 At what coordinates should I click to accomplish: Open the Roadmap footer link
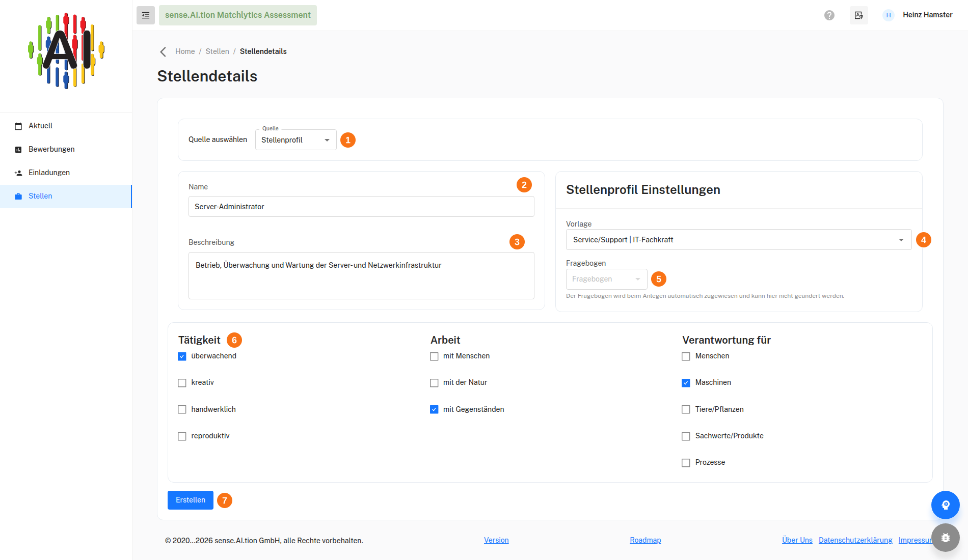[x=646, y=540]
